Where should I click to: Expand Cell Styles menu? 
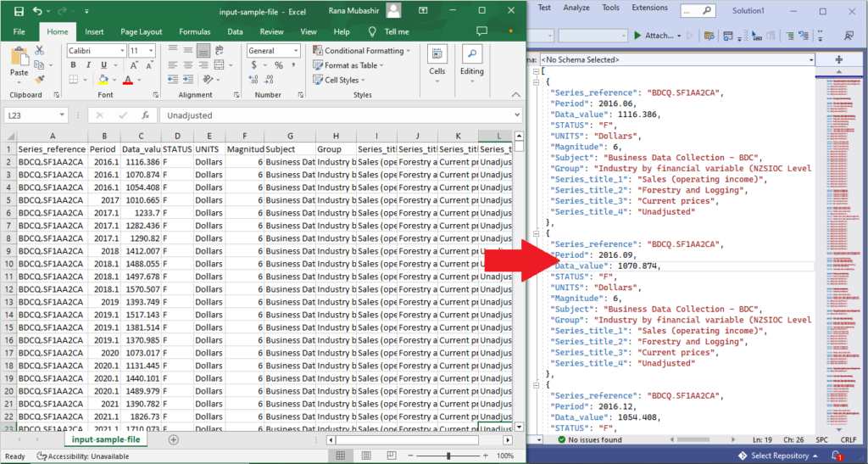coord(339,80)
